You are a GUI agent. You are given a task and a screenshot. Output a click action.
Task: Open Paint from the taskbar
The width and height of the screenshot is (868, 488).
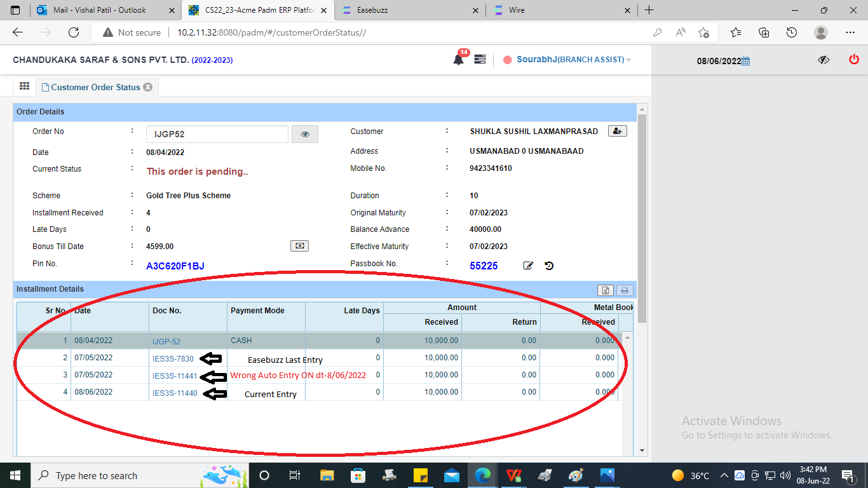[x=576, y=475]
